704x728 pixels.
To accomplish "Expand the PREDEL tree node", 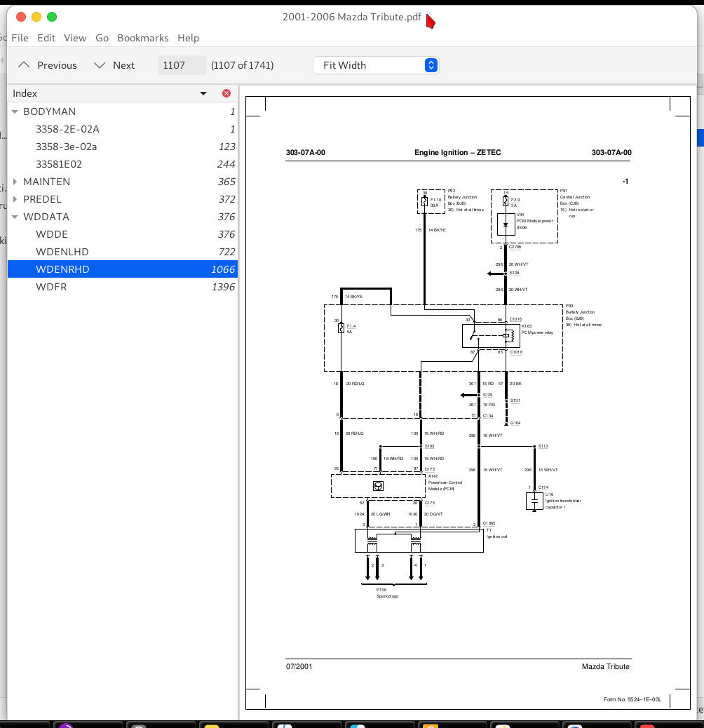I will click(x=15, y=199).
